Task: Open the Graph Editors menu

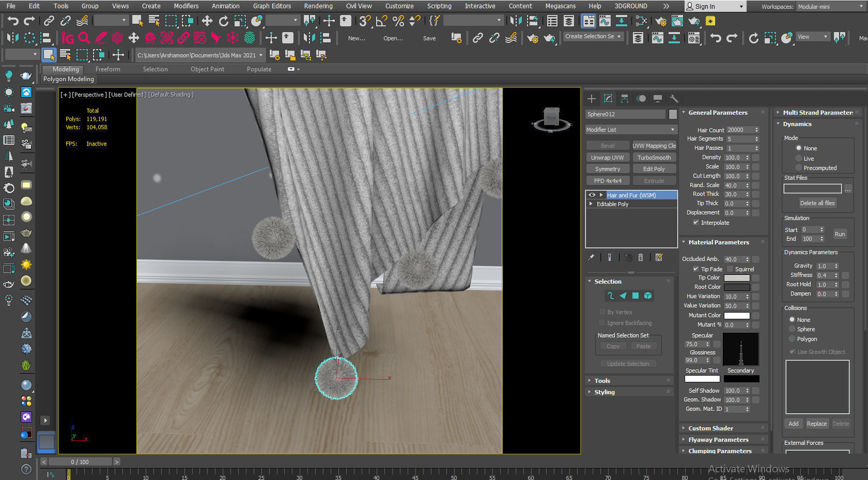Action: click(272, 6)
